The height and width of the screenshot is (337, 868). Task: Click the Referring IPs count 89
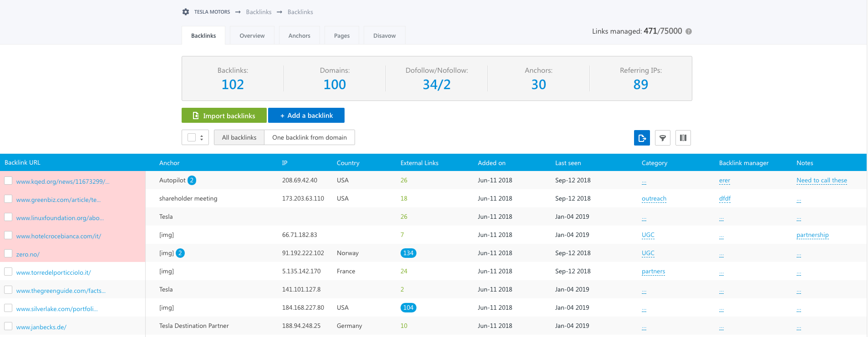pyautogui.click(x=640, y=85)
